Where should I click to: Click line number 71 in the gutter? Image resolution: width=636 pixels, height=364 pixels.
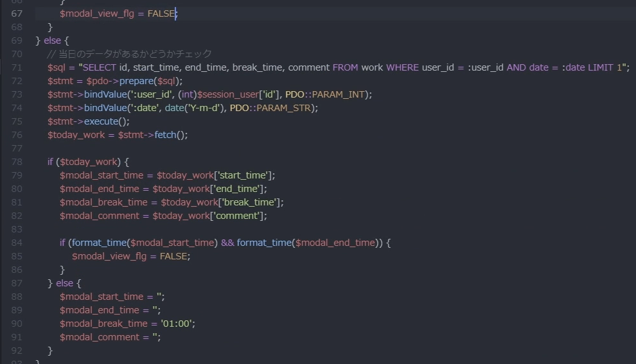point(17,67)
